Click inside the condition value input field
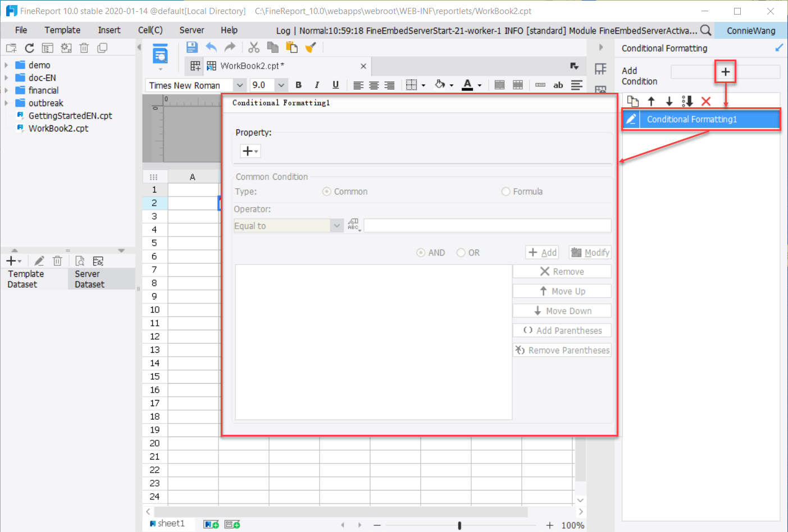The height and width of the screenshot is (532, 788). pos(486,225)
